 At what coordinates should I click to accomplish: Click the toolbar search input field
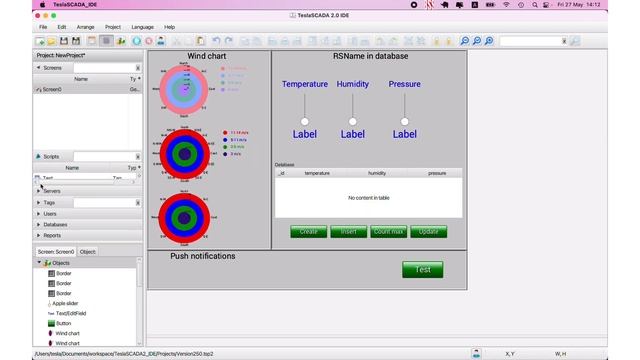530,41
